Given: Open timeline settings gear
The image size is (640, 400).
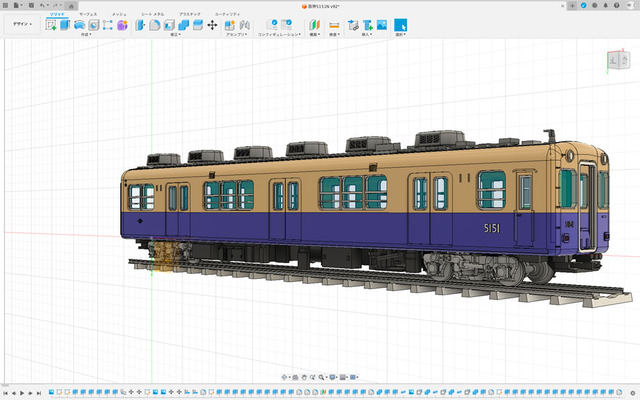Looking at the screenshot, I should (633, 393).
